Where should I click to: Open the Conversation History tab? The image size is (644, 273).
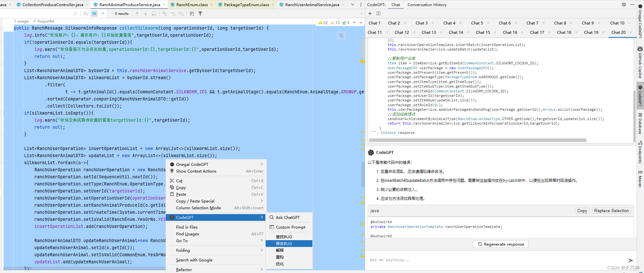coord(427,5)
